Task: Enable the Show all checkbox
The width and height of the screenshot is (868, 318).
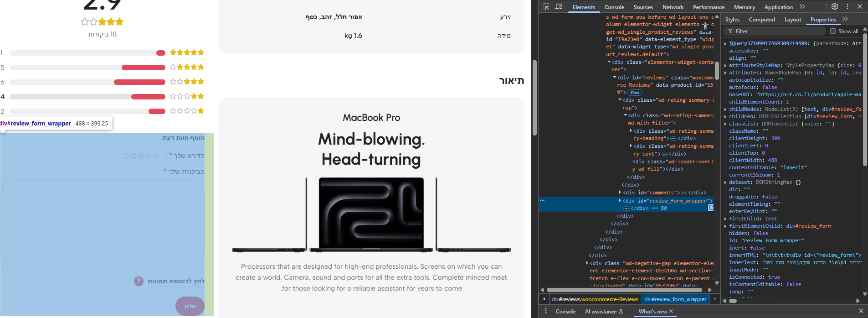Action: pos(833,31)
